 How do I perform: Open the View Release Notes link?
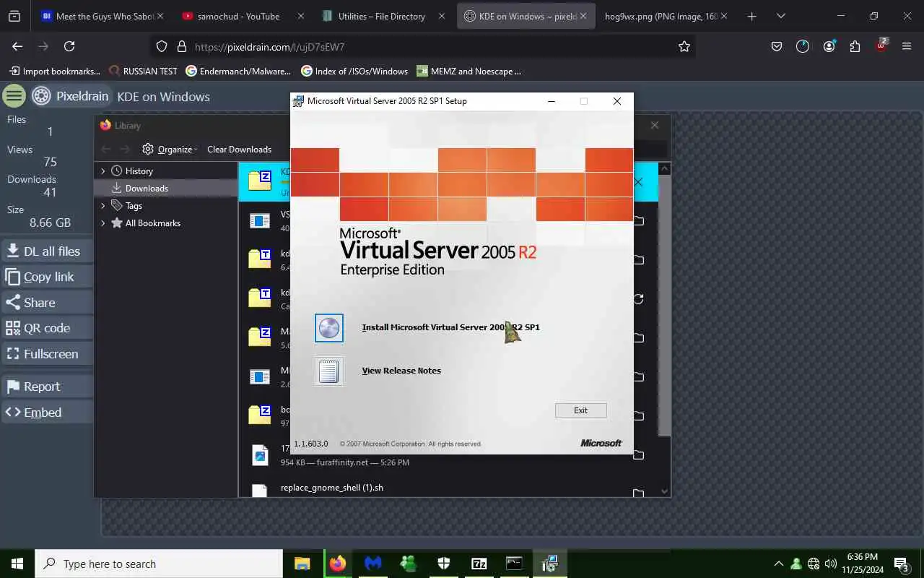[401, 371]
